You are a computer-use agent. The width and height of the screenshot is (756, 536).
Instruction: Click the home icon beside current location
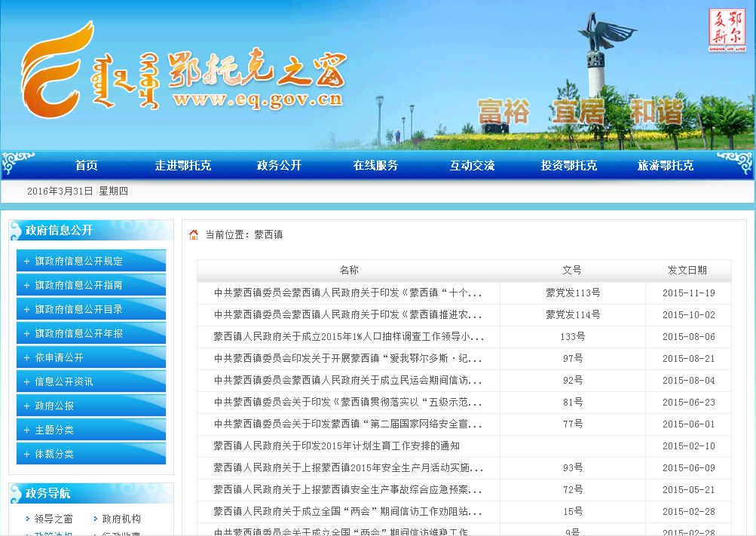[194, 234]
